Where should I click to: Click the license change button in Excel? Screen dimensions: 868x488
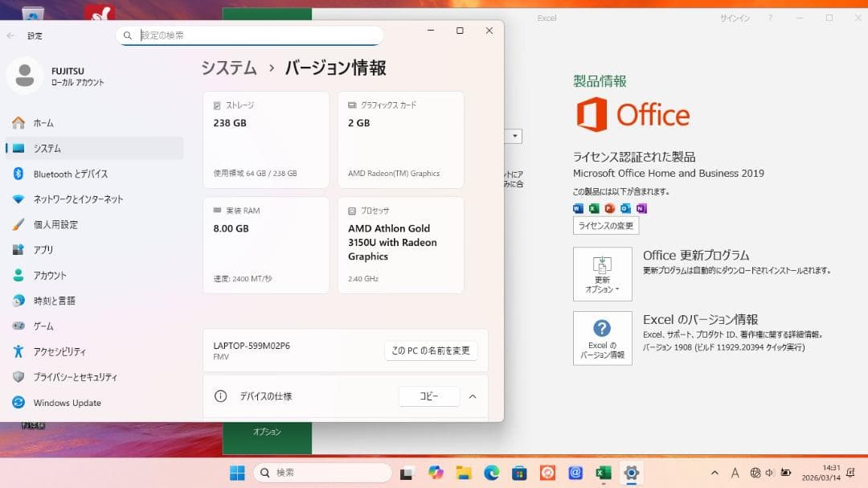click(606, 226)
